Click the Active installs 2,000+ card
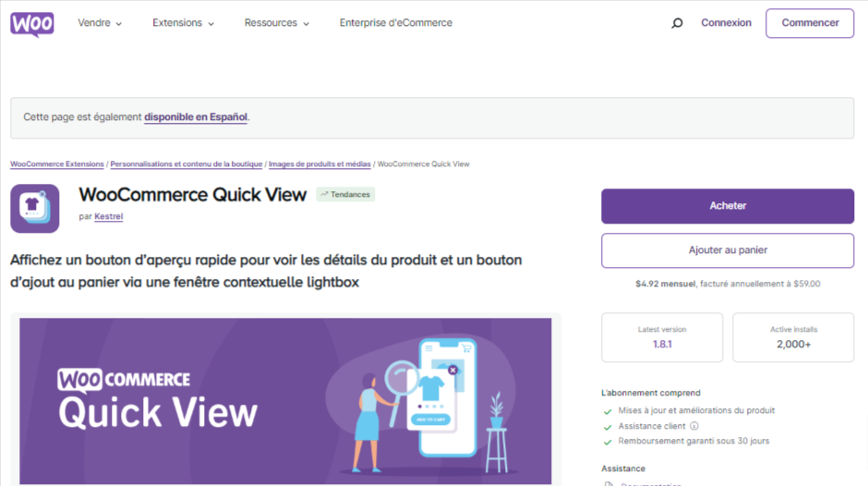The image size is (868, 486). coord(793,337)
